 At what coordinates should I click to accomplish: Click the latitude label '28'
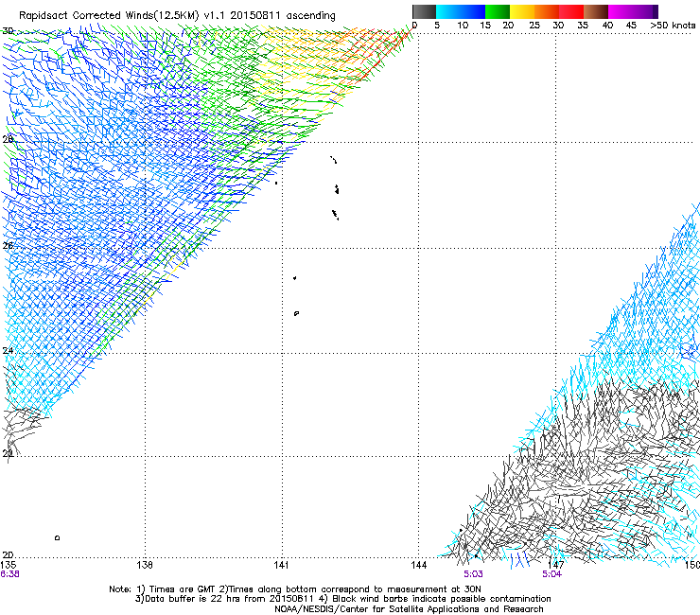pos(8,139)
